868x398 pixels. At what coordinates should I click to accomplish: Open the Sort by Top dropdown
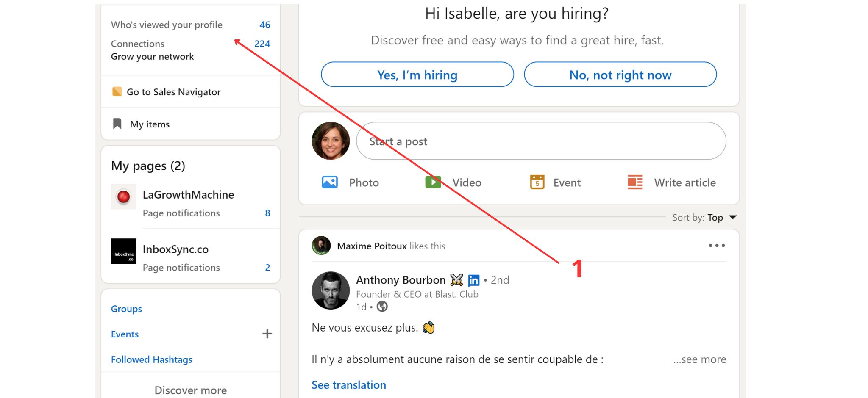click(704, 218)
